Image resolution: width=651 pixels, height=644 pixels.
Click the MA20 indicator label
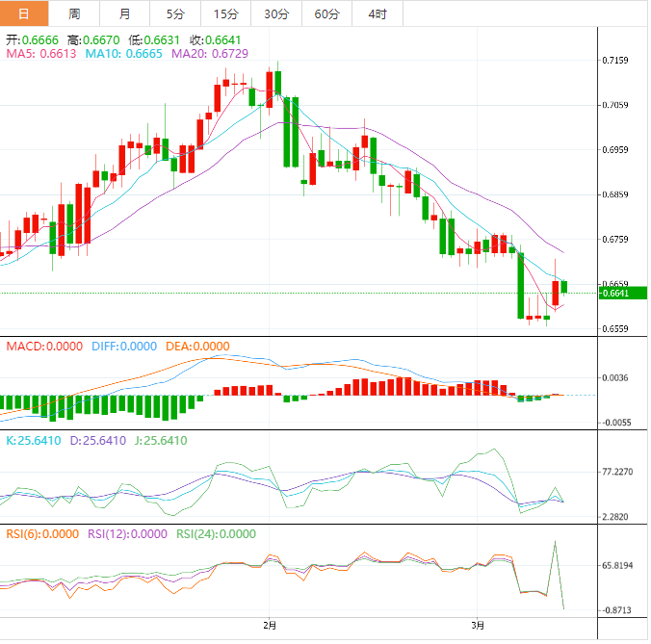(x=210, y=54)
